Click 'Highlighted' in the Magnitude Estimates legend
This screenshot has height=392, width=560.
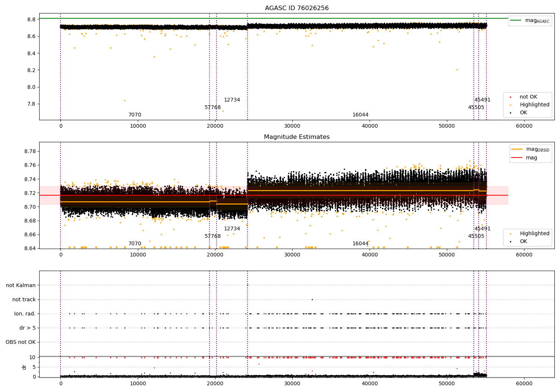535,234
